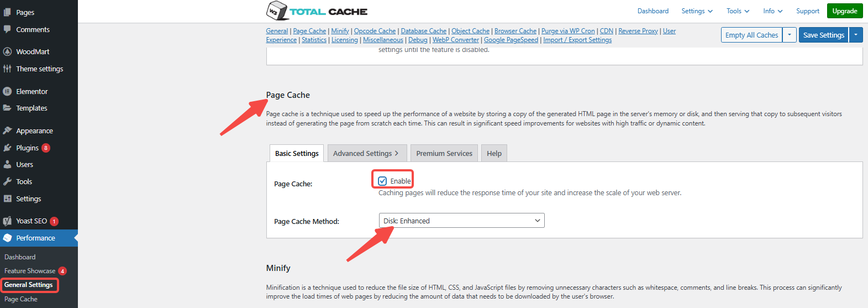Open WoodMart menu via its icon
868x308 pixels.
7,51
